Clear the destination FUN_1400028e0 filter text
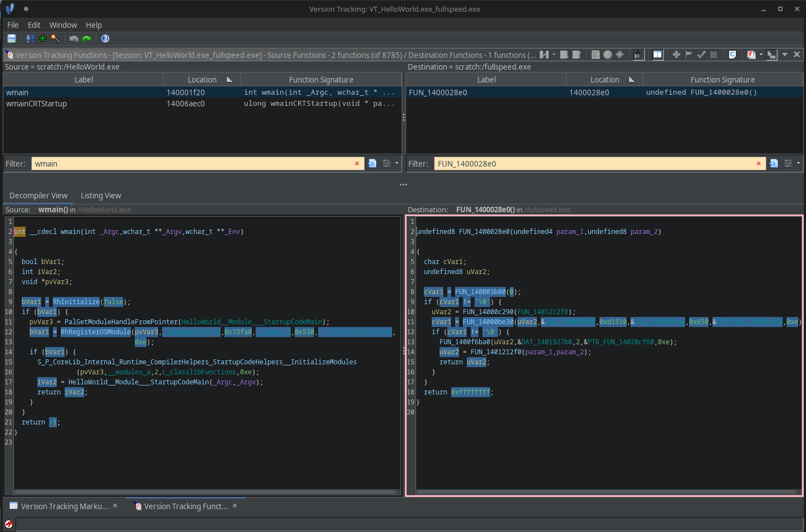 pyautogui.click(x=759, y=163)
